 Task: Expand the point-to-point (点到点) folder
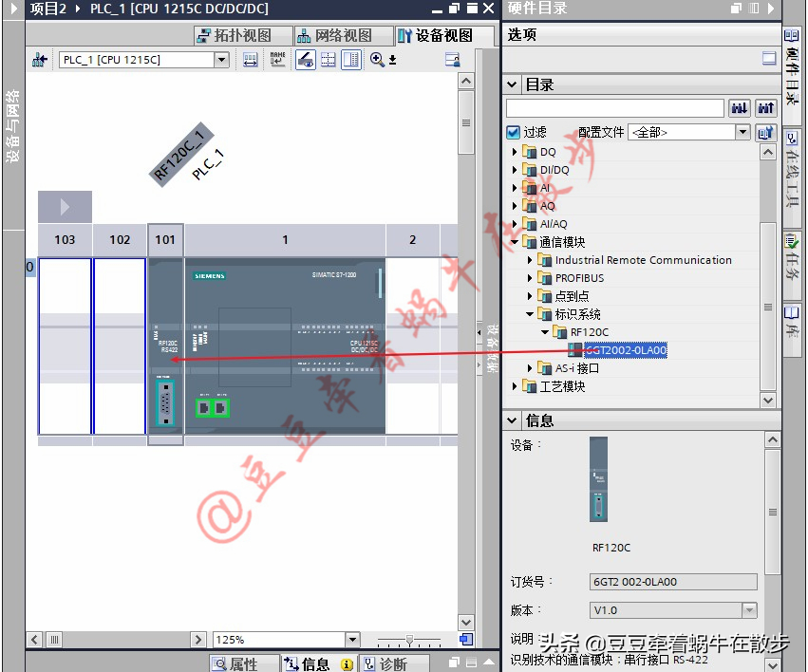point(530,296)
